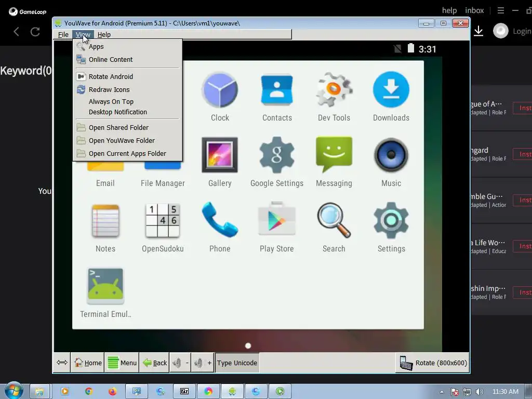The height and width of the screenshot is (399, 532).
Task: Close the open View menu
Action: click(83, 35)
